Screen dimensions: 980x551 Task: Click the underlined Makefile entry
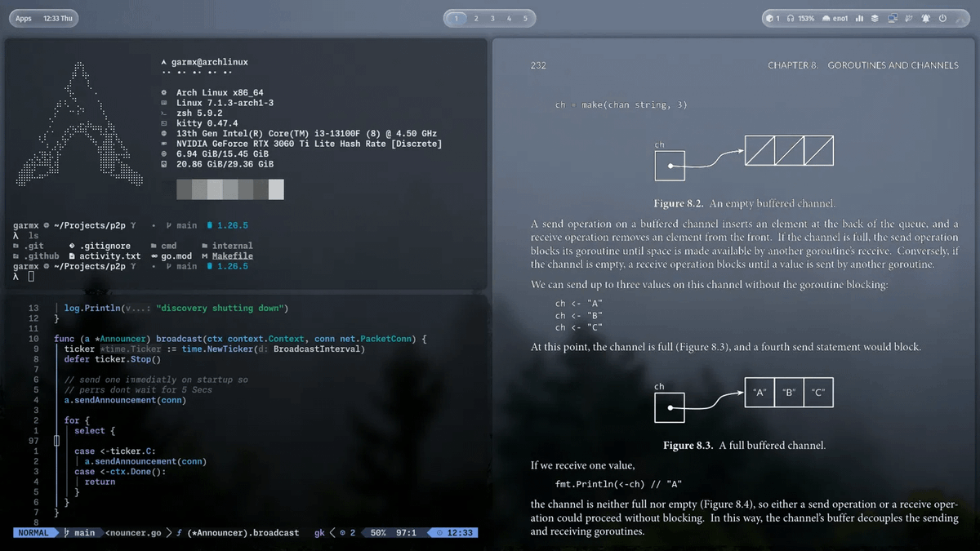232,256
